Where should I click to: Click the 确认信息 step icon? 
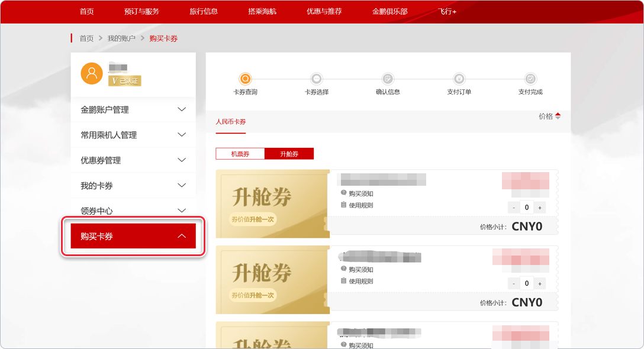[x=388, y=79]
